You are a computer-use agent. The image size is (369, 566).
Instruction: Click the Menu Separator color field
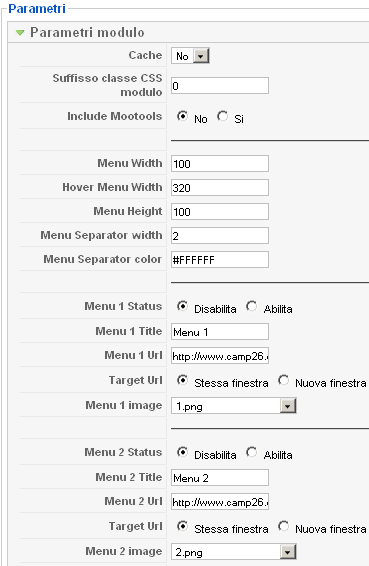(x=220, y=260)
